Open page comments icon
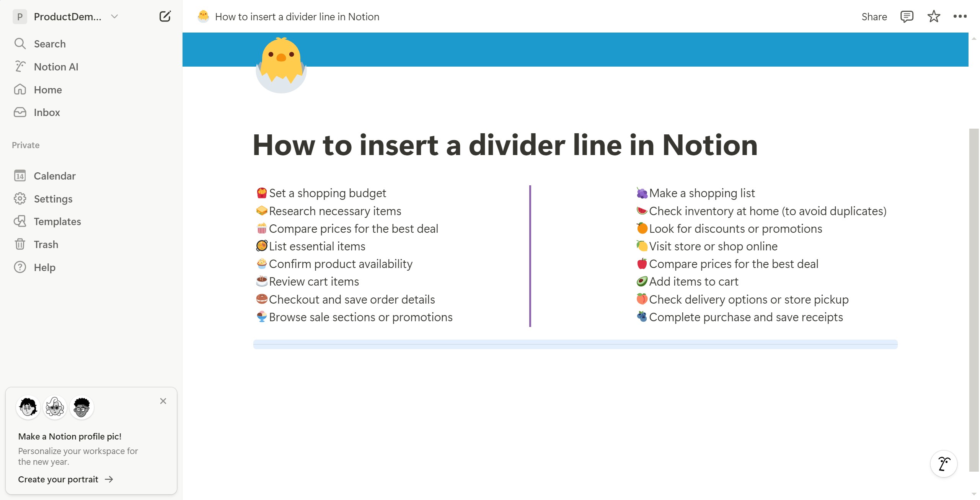Screen dimensions: 980x500 pos(907,17)
